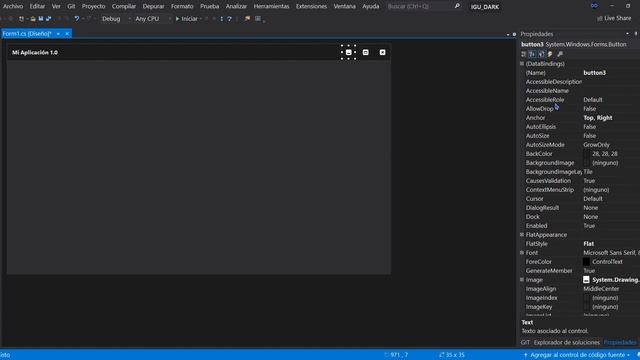Open the Form1.cs tab dropdown arrow

(58, 33)
